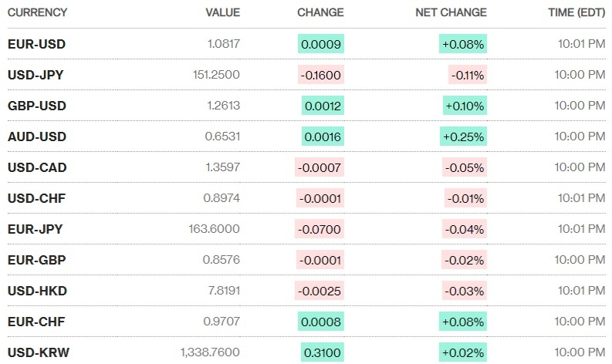This screenshot has width=612, height=364.
Task: Select the EUR-GBP currency pair
Action: 36,260
